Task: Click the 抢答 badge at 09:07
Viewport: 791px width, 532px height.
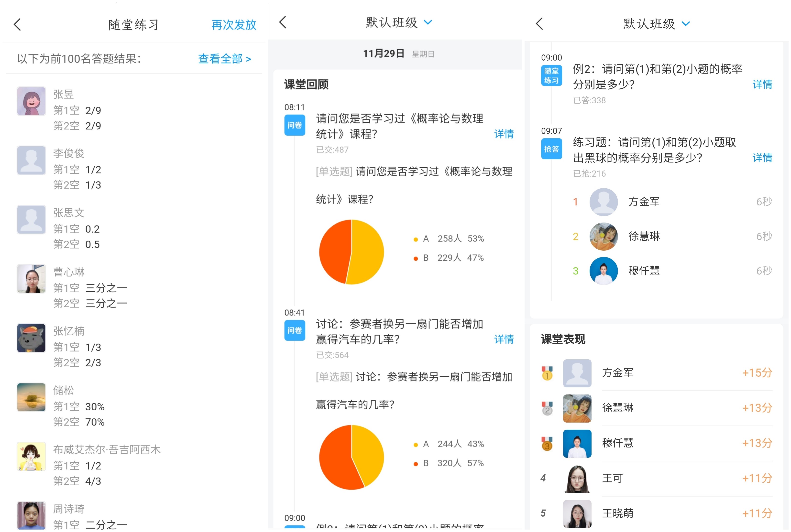Action: pos(552,149)
